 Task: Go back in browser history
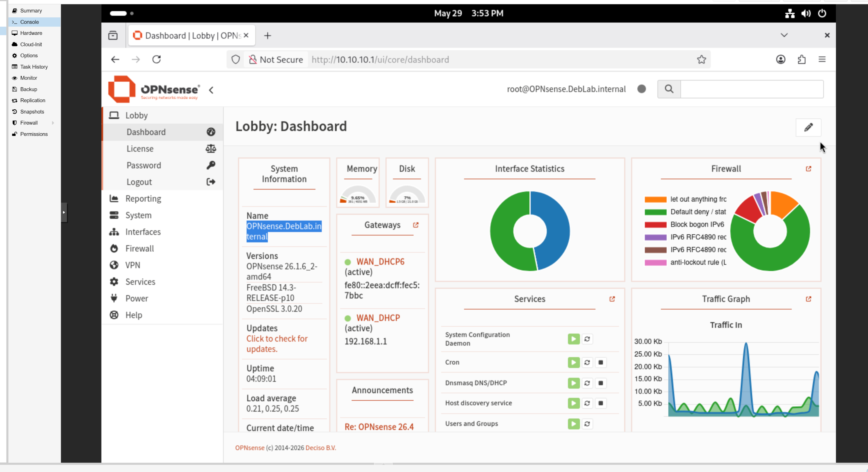tap(115, 60)
